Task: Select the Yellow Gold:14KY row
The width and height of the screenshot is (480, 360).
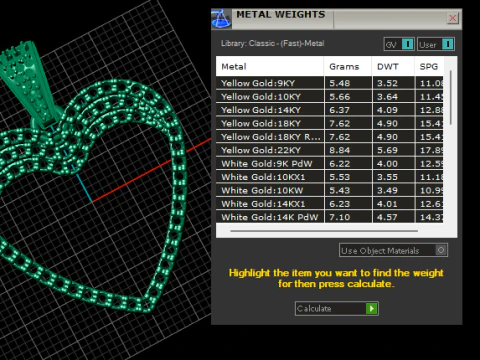Action: (330, 110)
